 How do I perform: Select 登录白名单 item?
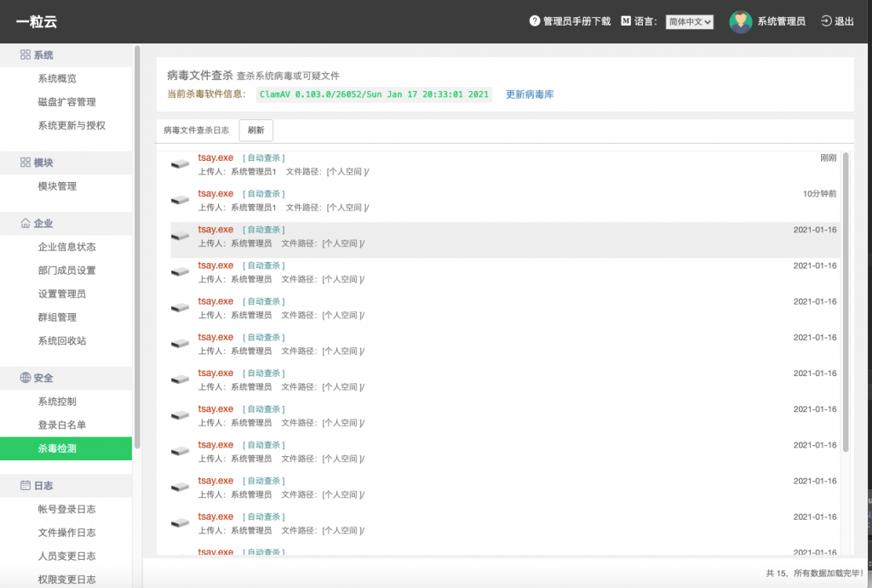(61, 425)
